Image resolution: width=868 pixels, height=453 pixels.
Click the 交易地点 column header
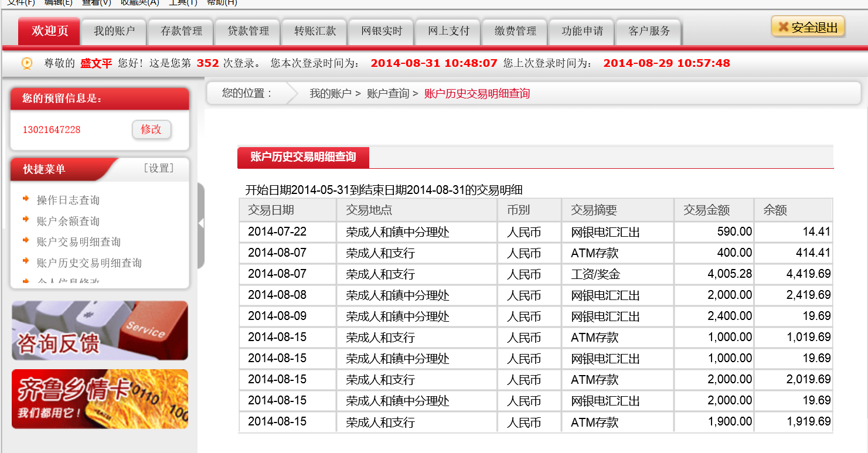[x=417, y=210]
